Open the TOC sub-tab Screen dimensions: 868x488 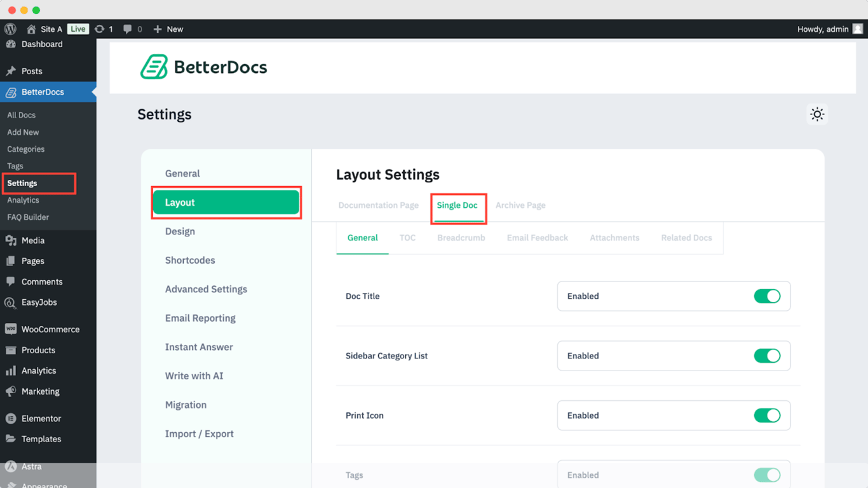(407, 238)
